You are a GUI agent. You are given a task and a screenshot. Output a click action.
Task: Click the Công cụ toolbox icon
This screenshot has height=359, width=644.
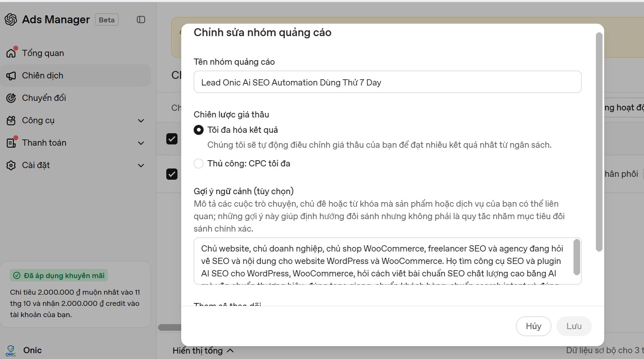(x=11, y=120)
